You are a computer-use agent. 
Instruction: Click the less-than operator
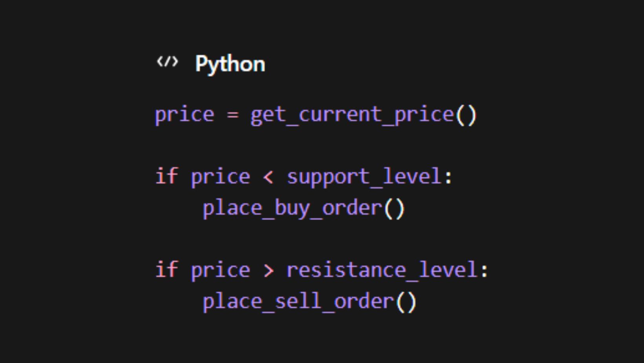click(268, 177)
